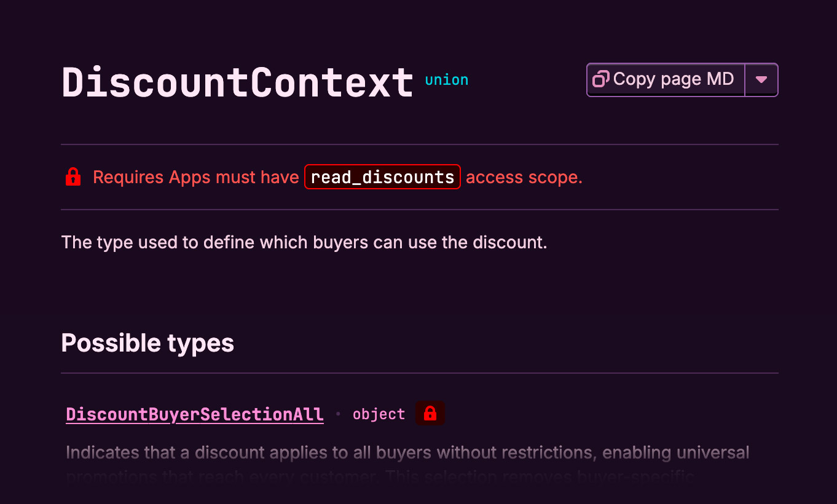Click the red lock icon before Requires Apps

pyautogui.click(x=73, y=177)
